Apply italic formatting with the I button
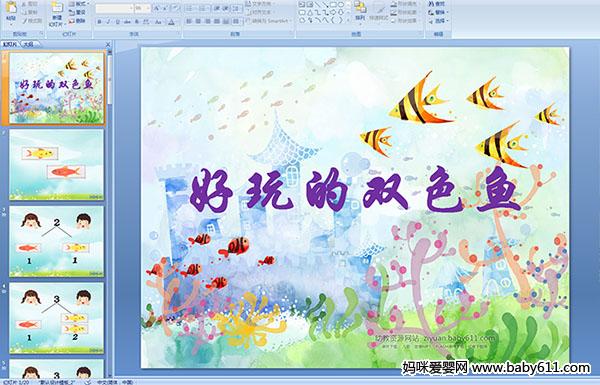 click(x=108, y=22)
